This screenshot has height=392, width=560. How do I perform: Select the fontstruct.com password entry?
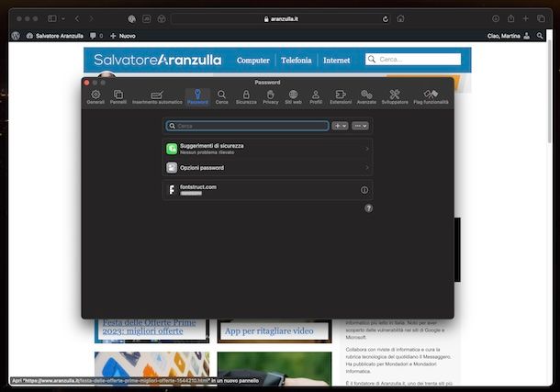(267, 190)
